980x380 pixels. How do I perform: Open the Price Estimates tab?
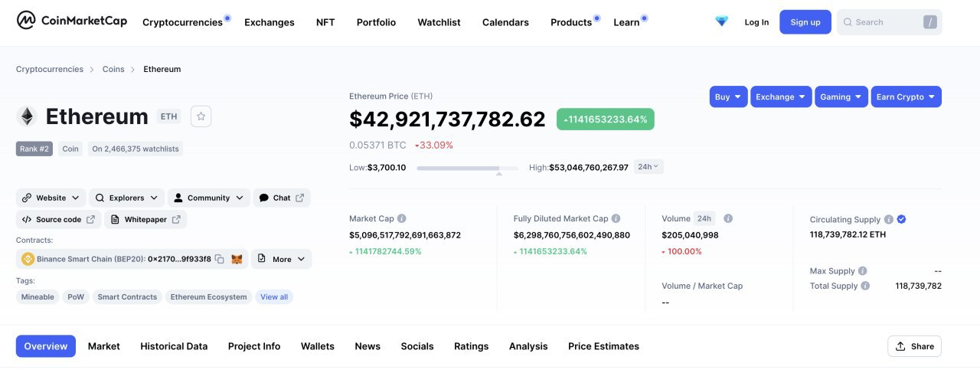tap(603, 346)
